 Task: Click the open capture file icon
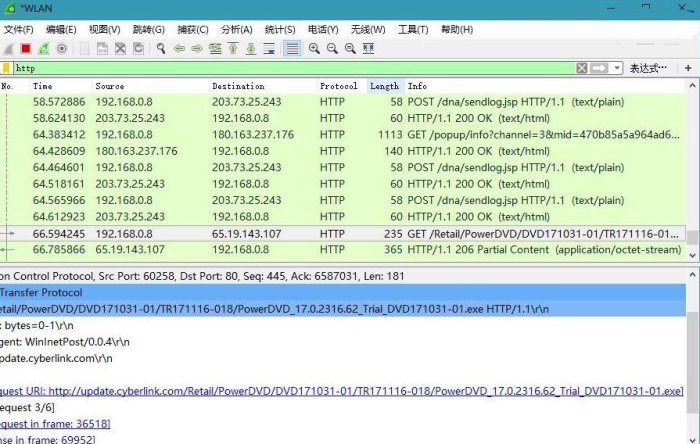point(84,48)
